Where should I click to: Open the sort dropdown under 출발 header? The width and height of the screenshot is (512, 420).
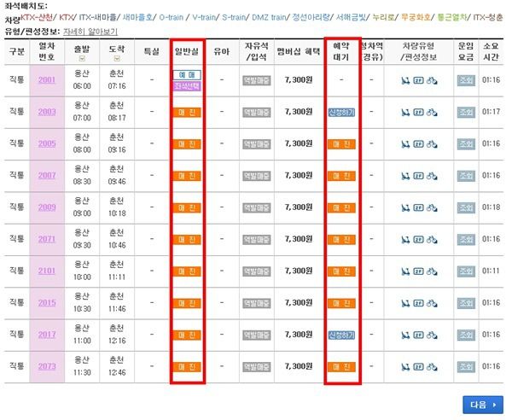click(82, 58)
